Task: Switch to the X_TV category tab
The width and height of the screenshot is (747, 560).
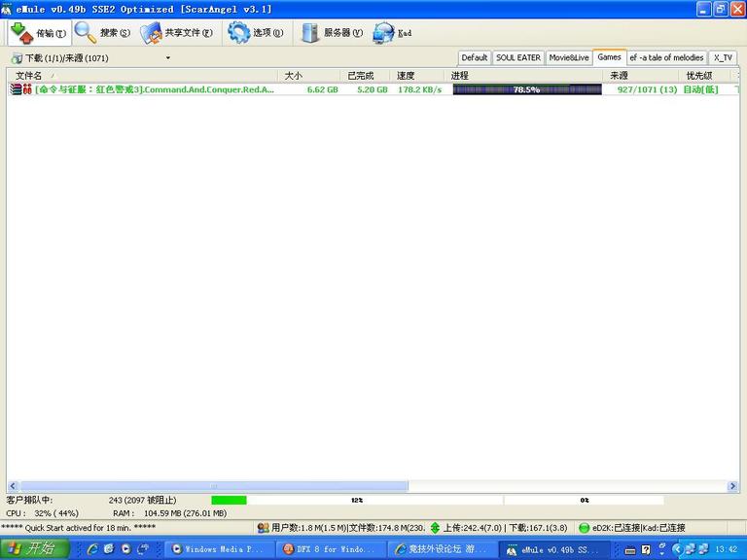Action: (x=723, y=57)
